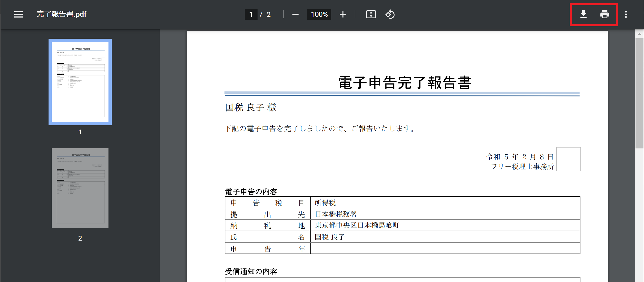
Task: Click the page number input field
Action: 251,14
